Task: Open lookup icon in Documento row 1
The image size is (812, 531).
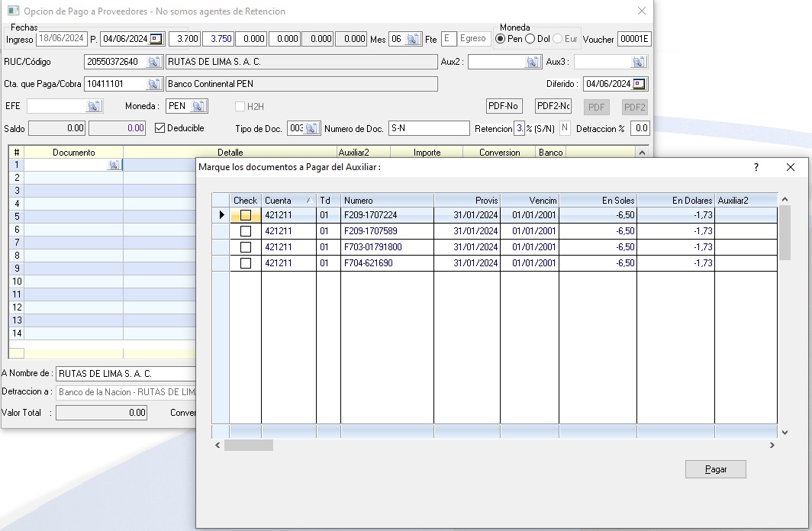Action: (x=114, y=165)
